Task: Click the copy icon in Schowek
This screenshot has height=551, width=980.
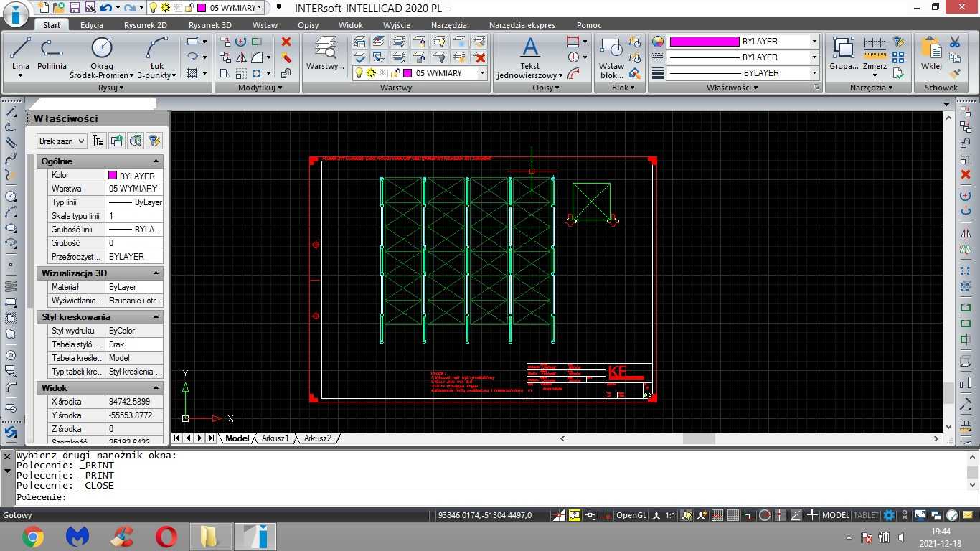Action: click(x=955, y=57)
